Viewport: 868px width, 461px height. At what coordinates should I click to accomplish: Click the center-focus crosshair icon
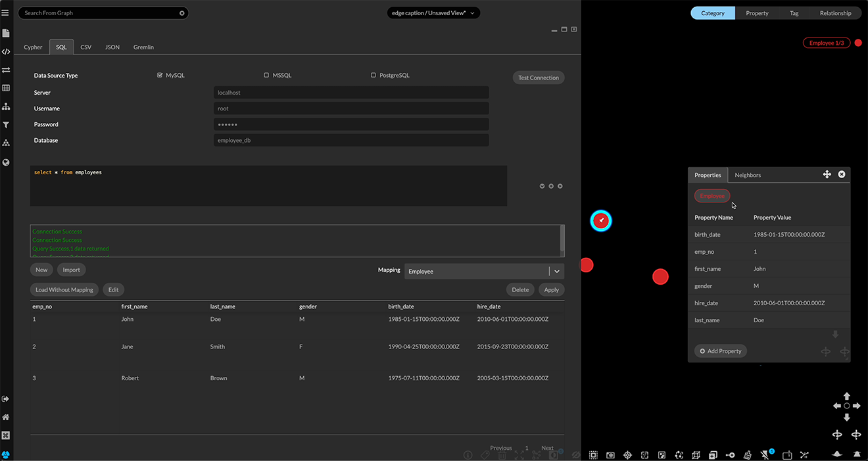click(x=627, y=454)
